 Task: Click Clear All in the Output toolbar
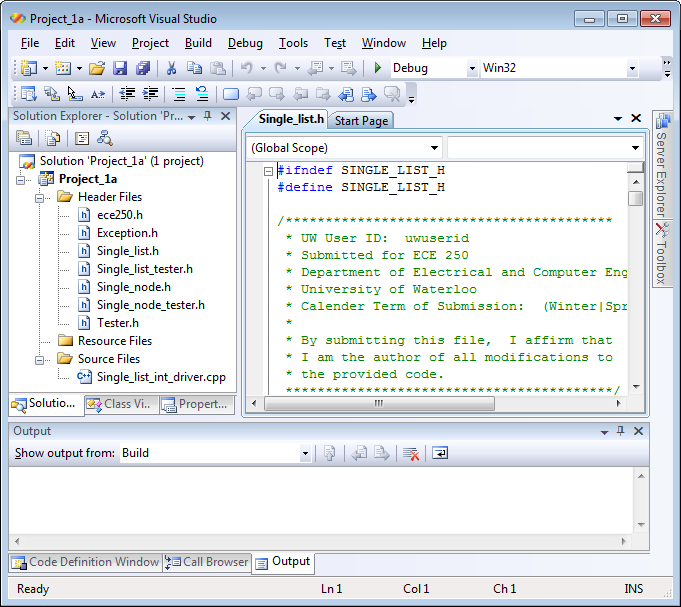click(410, 454)
